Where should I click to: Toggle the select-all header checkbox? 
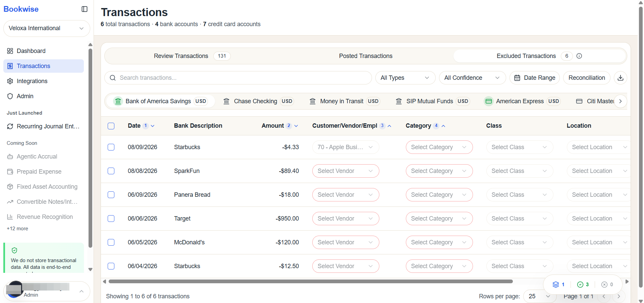tap(111, 126)
